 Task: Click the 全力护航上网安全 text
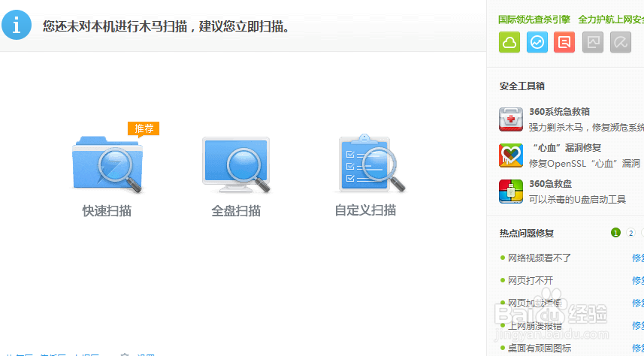pyautogui.click(x=611, y=20)
